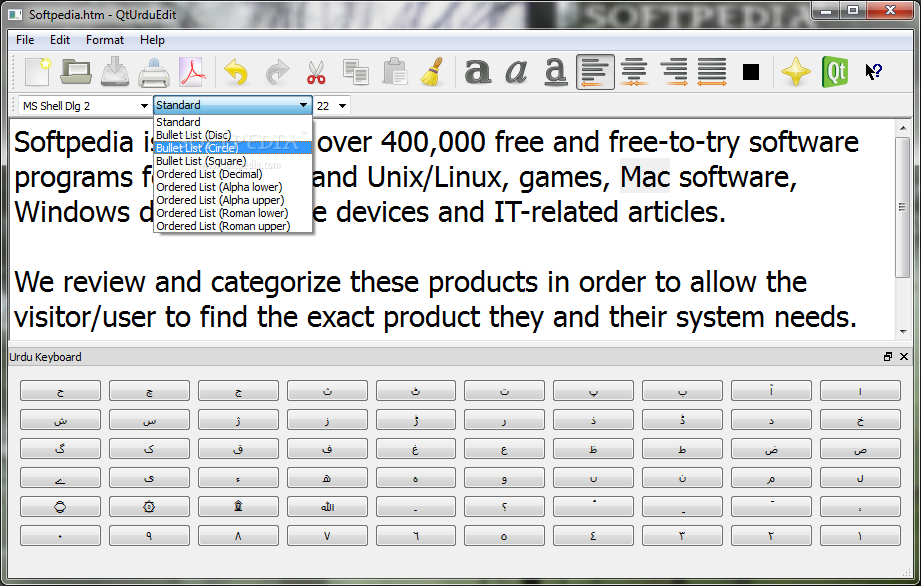Toggle italic formatting with the slanted 'a'
Viewport: 921px width, 586px height.
tap(516, 72)
